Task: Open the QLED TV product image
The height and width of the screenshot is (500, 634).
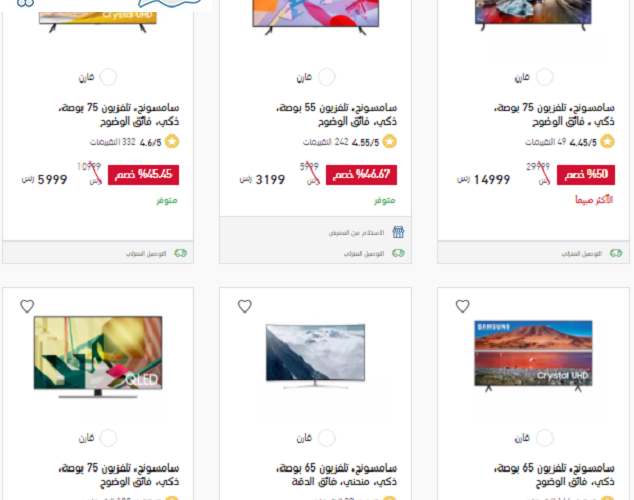Action: pos(98,357)
